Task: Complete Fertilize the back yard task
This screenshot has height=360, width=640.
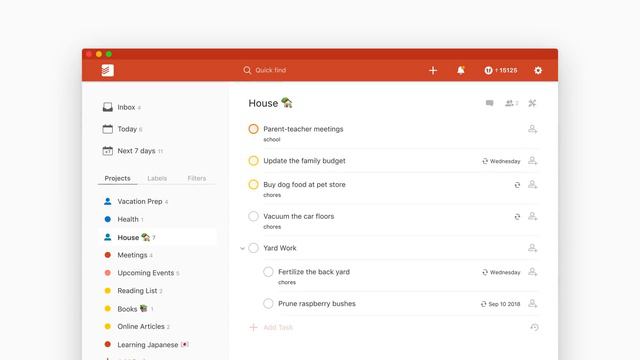Action: tap(268, 272)
